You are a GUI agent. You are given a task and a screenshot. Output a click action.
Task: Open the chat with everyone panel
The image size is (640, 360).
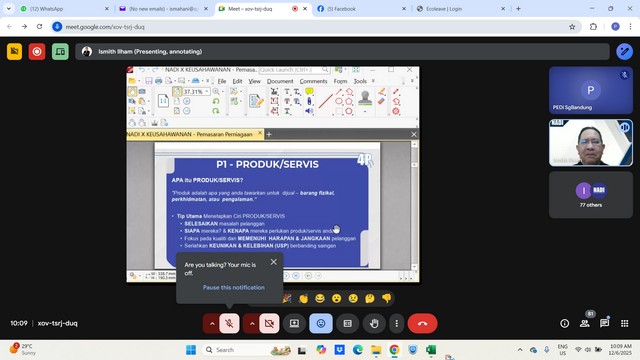(604, 323)
